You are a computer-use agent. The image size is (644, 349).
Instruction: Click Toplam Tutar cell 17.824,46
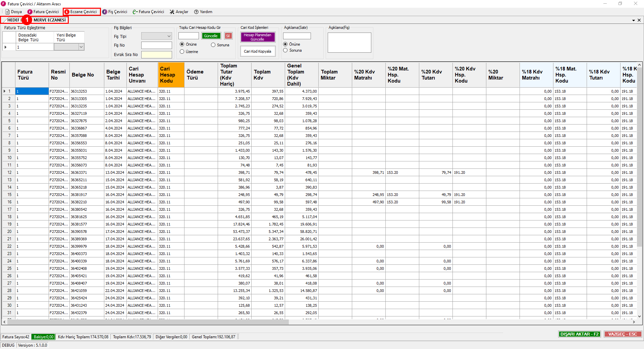[234, 224]
